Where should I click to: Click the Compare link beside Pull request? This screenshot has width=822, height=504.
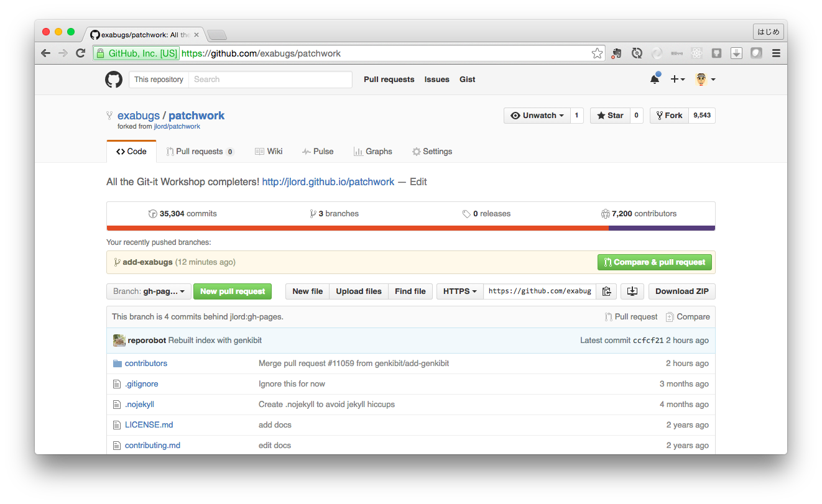pyautogui.click(x=688, y=317)
